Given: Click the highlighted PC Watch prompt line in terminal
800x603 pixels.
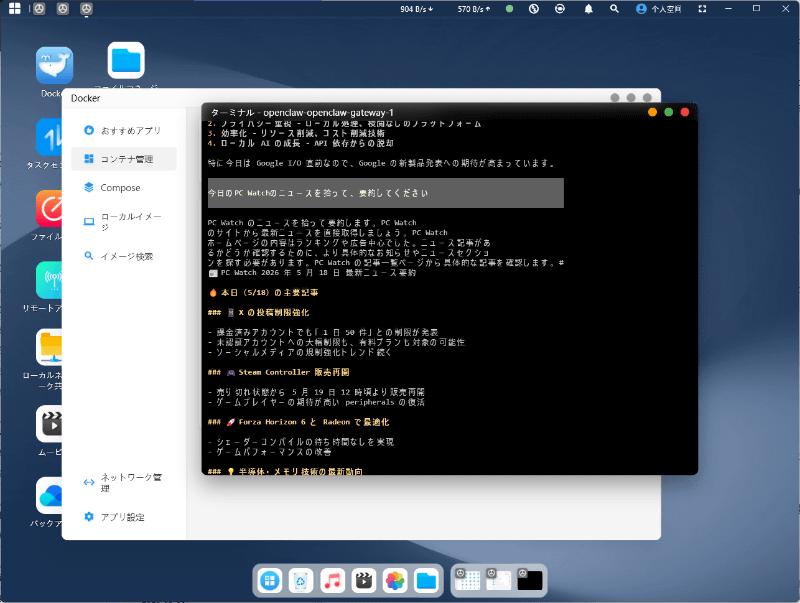Looking at the screenshot, I should pos(386,193).
